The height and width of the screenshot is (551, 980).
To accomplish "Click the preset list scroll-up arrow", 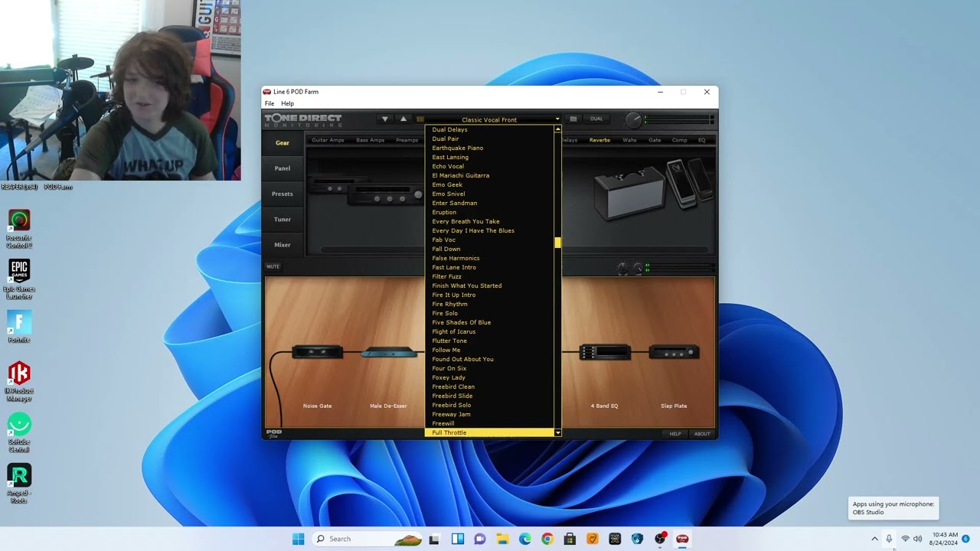I will pos(558,129).
